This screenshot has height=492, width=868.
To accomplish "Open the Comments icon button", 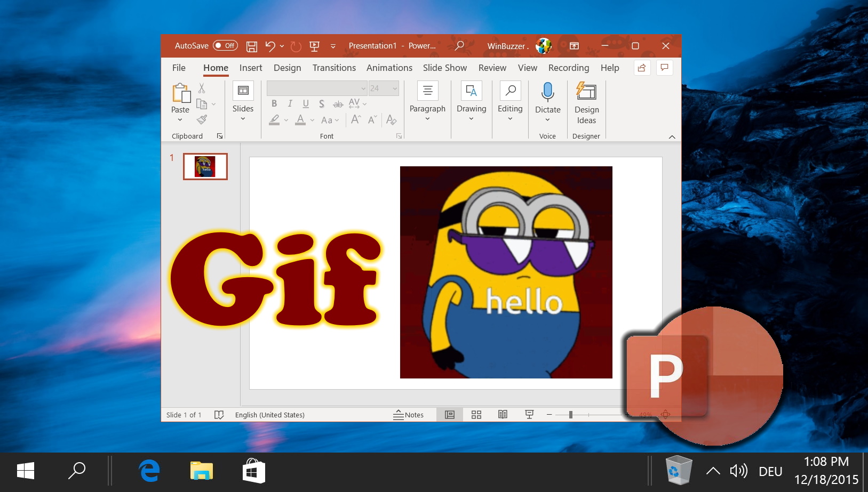I will [664, 68].
